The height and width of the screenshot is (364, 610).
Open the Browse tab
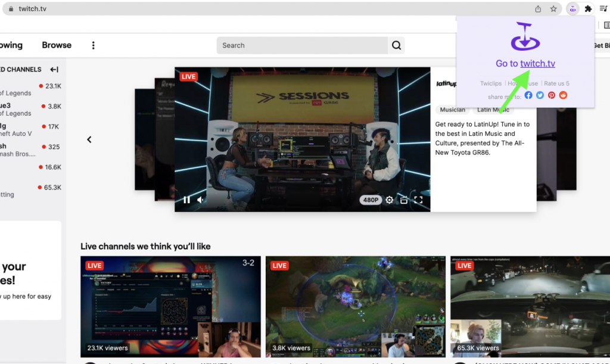click(57, 45)
